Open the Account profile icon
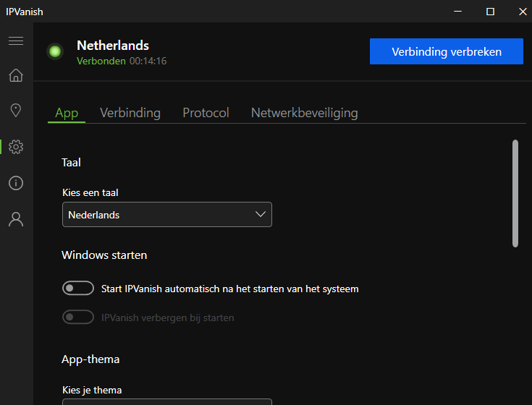 [x=16, y=219]
